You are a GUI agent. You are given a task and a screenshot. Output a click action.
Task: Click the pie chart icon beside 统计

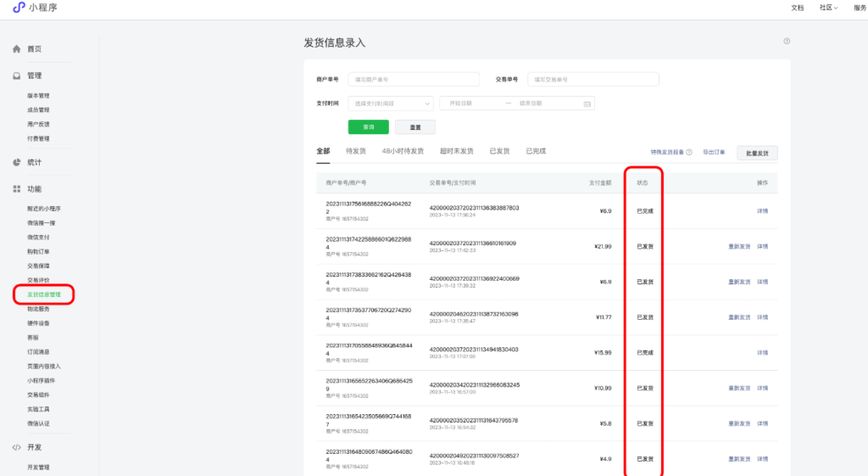[x=16, y=162]
